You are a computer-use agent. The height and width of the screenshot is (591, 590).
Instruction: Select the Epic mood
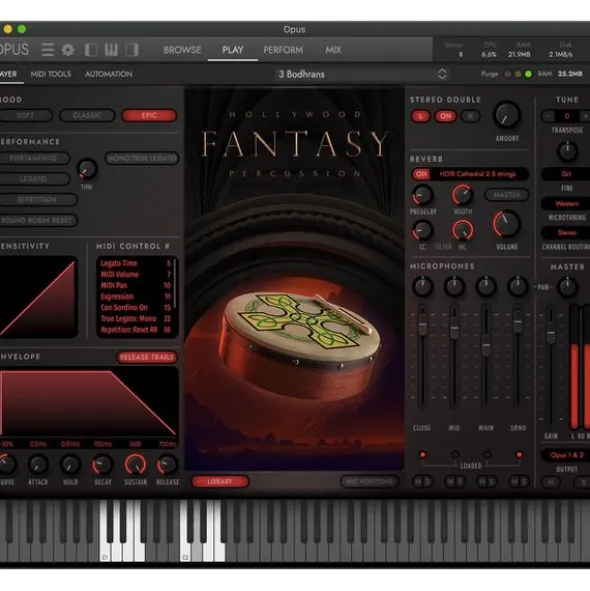pos(149,115)
